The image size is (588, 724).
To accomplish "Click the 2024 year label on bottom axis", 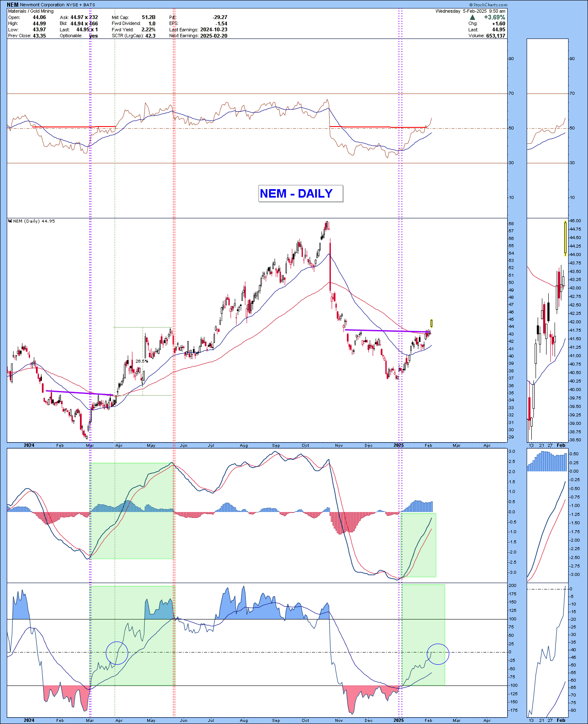I will click(29, 720).
